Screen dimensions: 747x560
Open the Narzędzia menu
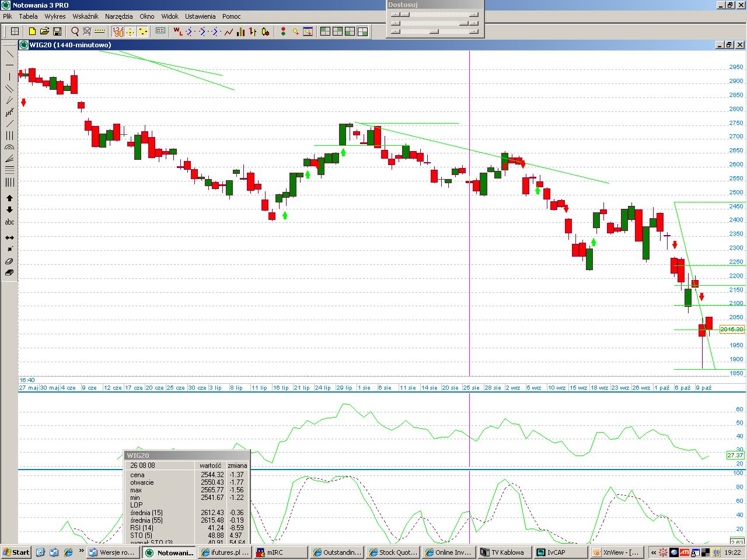tap(118, 16)
